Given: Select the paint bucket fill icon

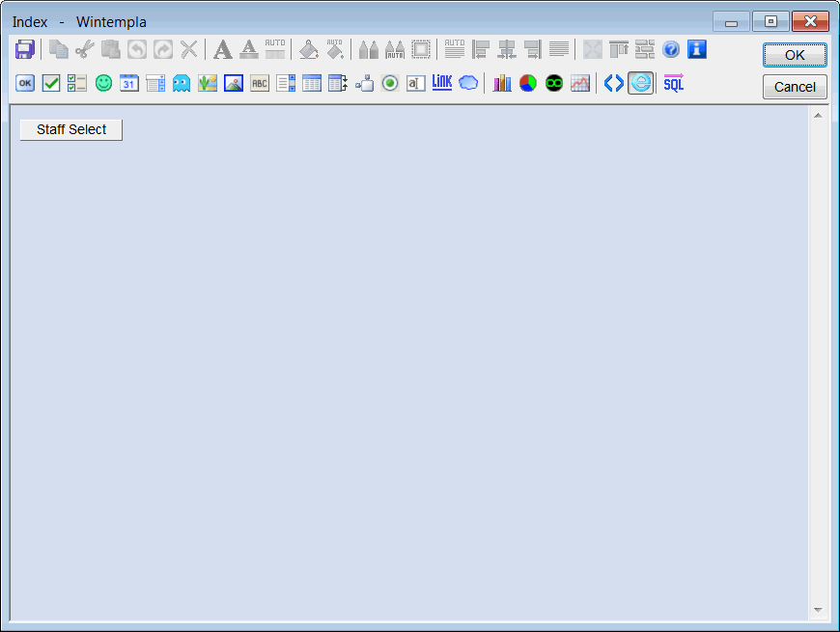Looking at the screenshot, I should (309, 50).
